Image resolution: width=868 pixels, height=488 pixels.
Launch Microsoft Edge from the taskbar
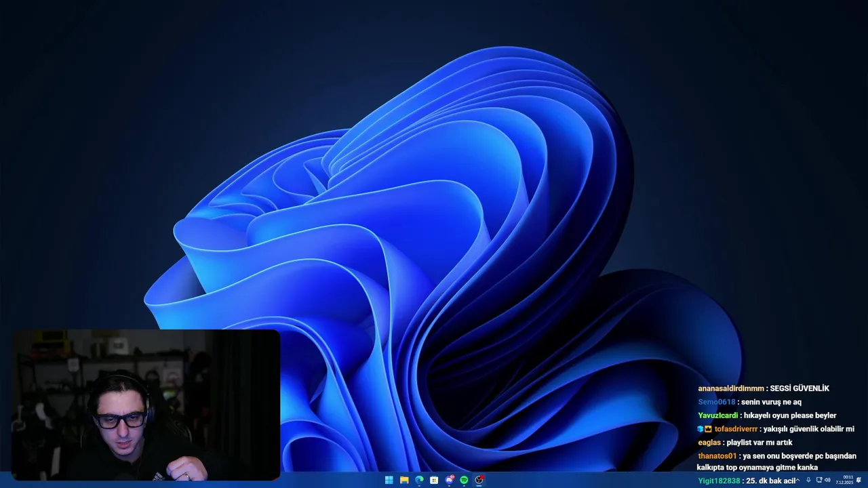click(x=419, y=480)
